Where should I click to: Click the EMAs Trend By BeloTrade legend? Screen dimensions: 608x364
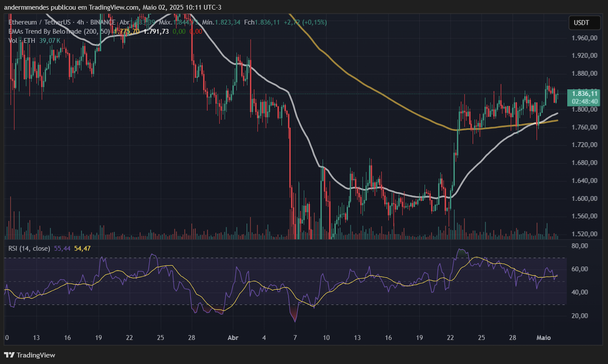point(59,31)
